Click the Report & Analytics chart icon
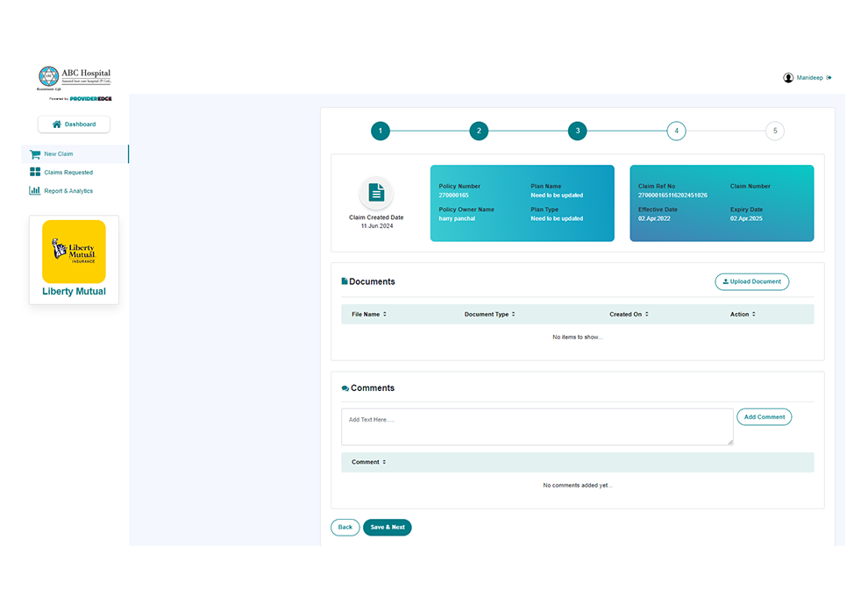The image size is (868, 596). pyautogui.click(x=35, y=191)
